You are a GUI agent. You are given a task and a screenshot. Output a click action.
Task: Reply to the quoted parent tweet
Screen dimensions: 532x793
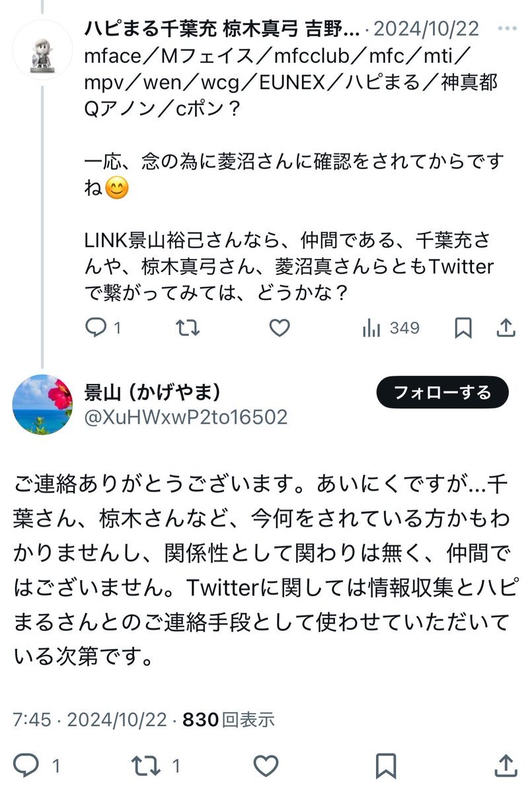point(97,328)
